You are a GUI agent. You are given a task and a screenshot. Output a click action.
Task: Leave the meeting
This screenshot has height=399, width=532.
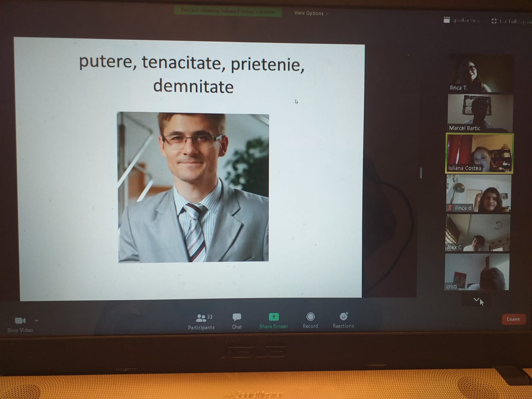pyautogui.click(x=514, y=319)
